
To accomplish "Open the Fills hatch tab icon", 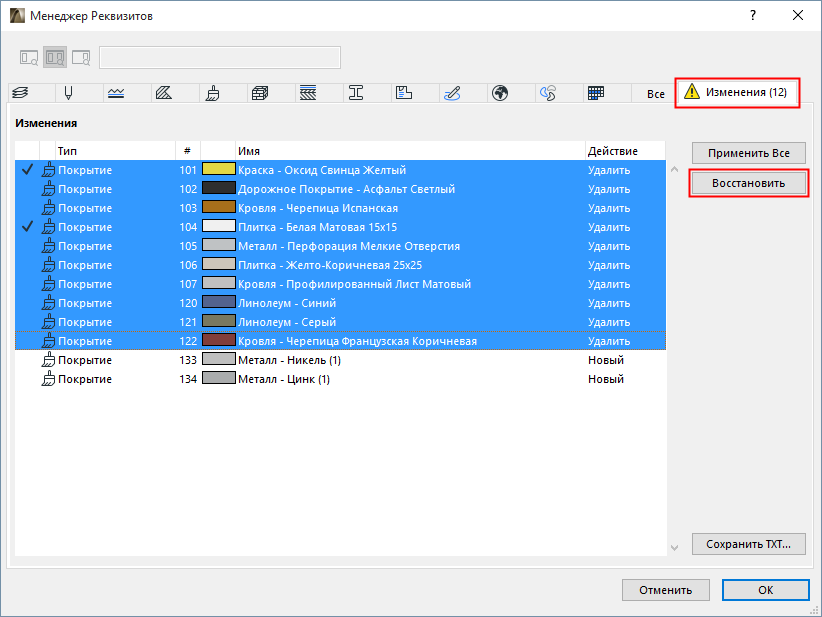I will 164,93.
